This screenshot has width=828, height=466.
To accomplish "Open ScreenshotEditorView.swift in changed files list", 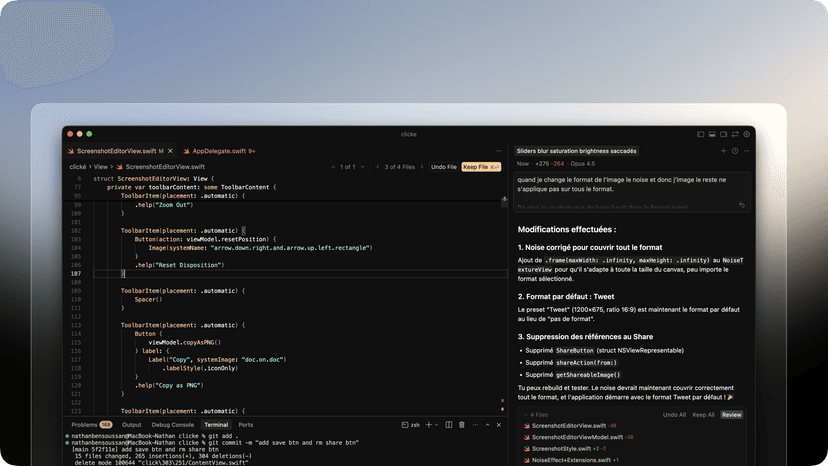I will click(x=569, y=426).
